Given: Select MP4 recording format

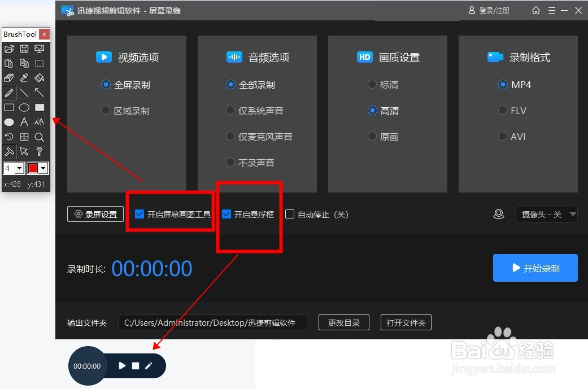Looking at the screenshot, I should coord(515,85).
